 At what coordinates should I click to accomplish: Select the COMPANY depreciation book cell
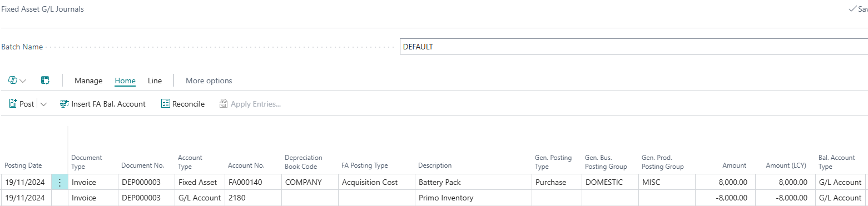[309, 182]
